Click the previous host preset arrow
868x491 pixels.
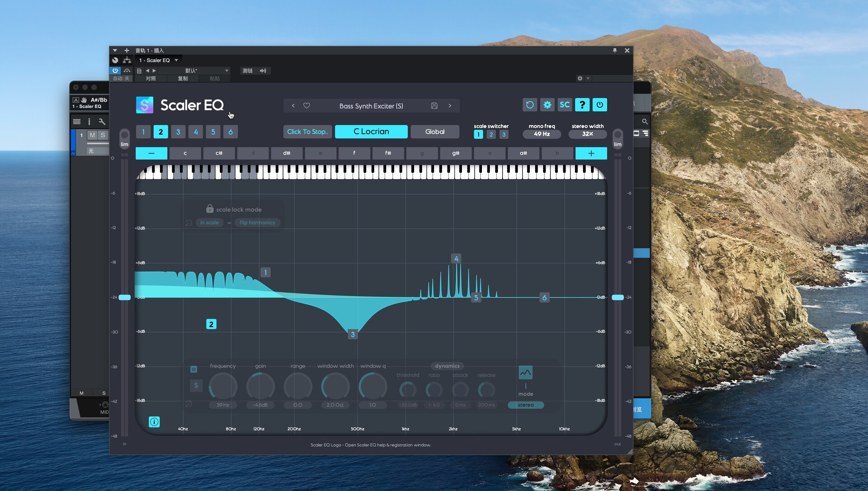click(x=147, y=71)
